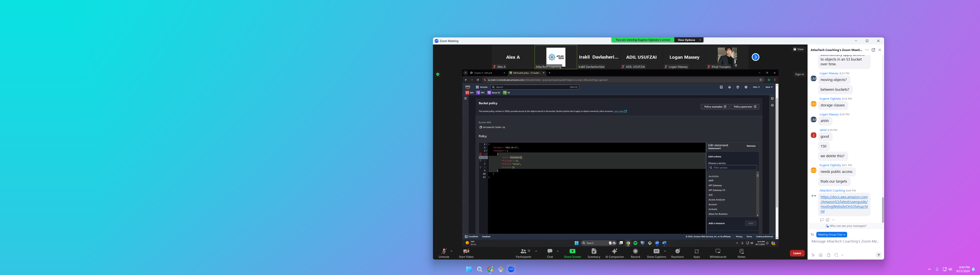Open the Participants list icon
Screen dimensions: 980x275
click(x=523, y=252)
